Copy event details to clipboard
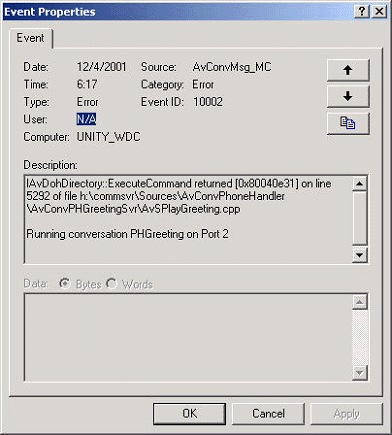The height and width of the screenshot is (435, 392). (348, 123)
